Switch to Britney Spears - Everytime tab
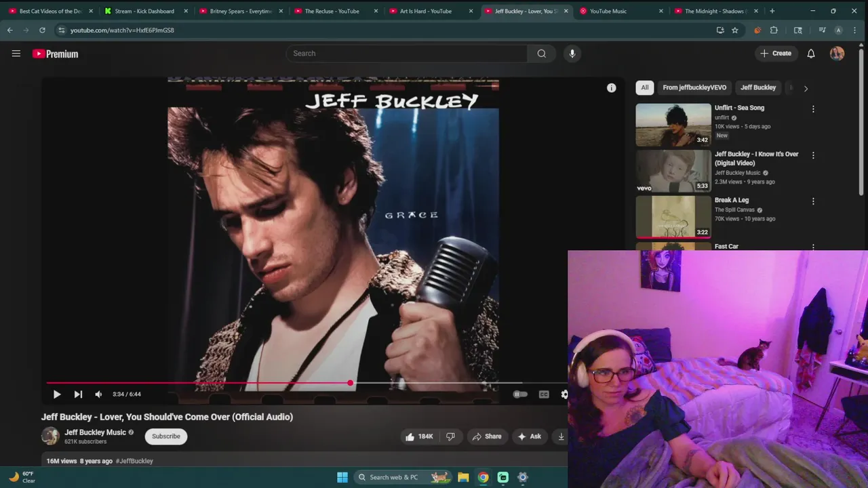 pos(239,11)
